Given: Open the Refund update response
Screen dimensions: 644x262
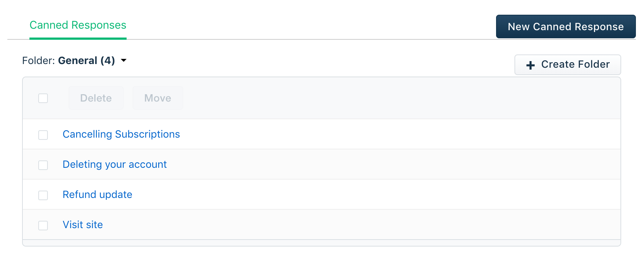Looking at the screenshot, I should coord(97,195).
